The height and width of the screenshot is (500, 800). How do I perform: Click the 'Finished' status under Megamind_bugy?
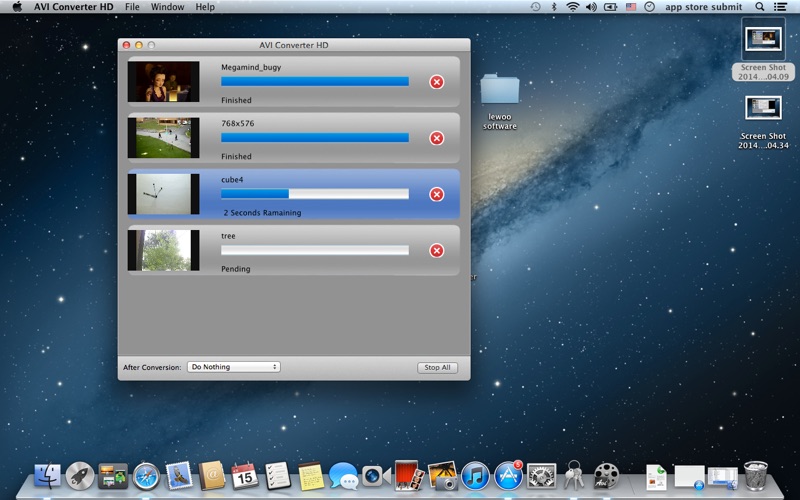point(236,101)
